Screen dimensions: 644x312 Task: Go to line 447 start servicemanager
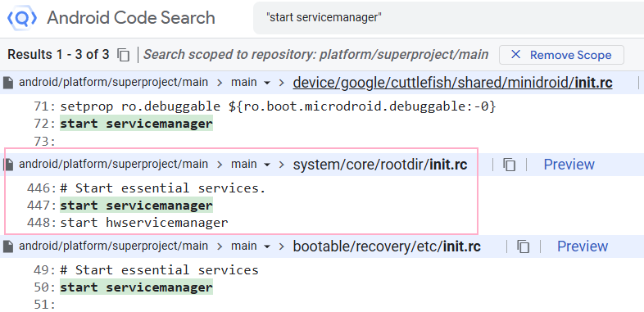pos(136,206)
